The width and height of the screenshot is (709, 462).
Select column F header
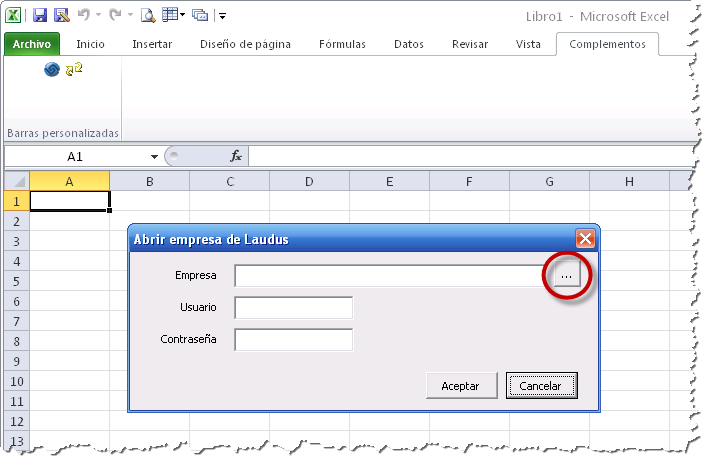click(469, 182)
